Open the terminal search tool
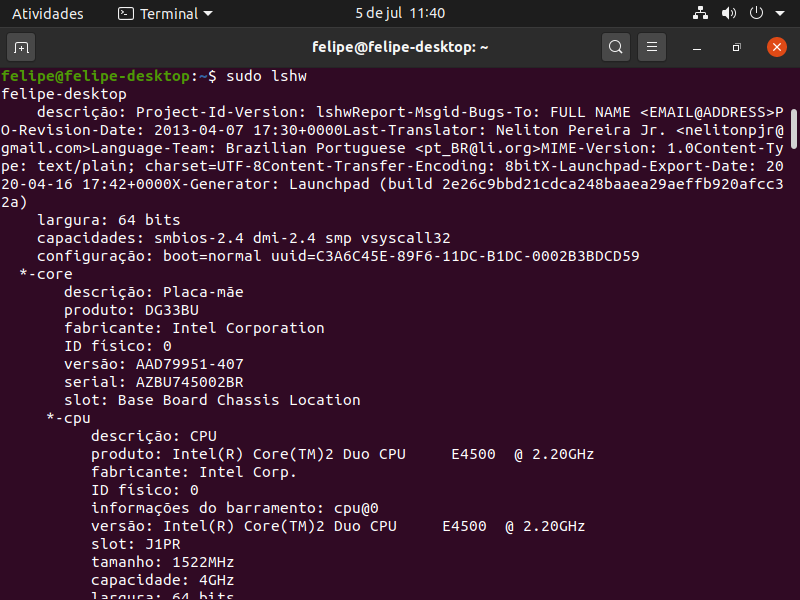This screenshot has width=800, height=600. click(x=616, y=47)
